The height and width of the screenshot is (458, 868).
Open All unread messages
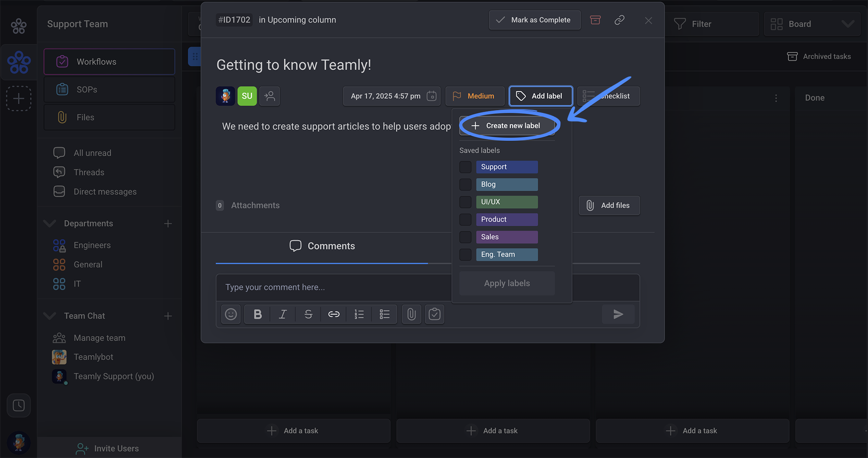[92, 153]
